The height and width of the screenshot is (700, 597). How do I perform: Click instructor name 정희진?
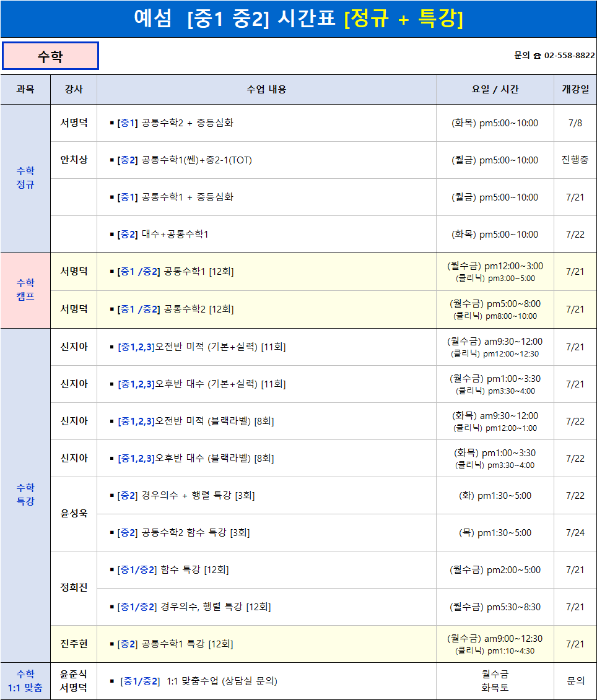[74, 587]
